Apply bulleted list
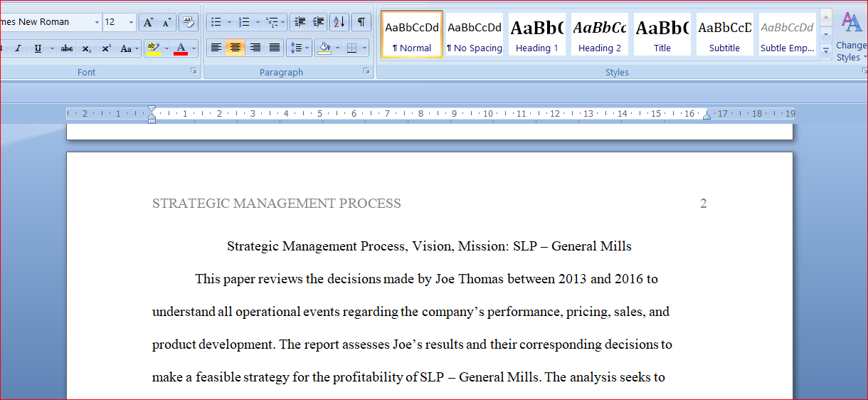This screenshot has height=400, width=868. click(216, 22)
